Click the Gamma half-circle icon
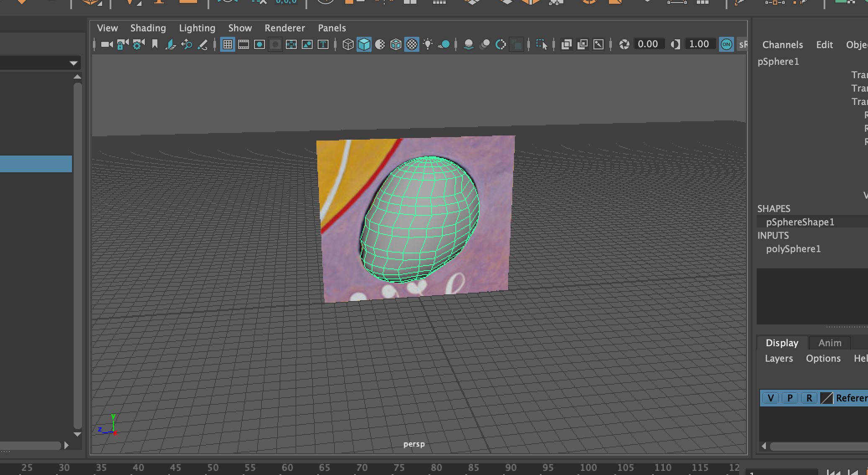The height and width of the screenshot is (475, 868). [675, 44]
